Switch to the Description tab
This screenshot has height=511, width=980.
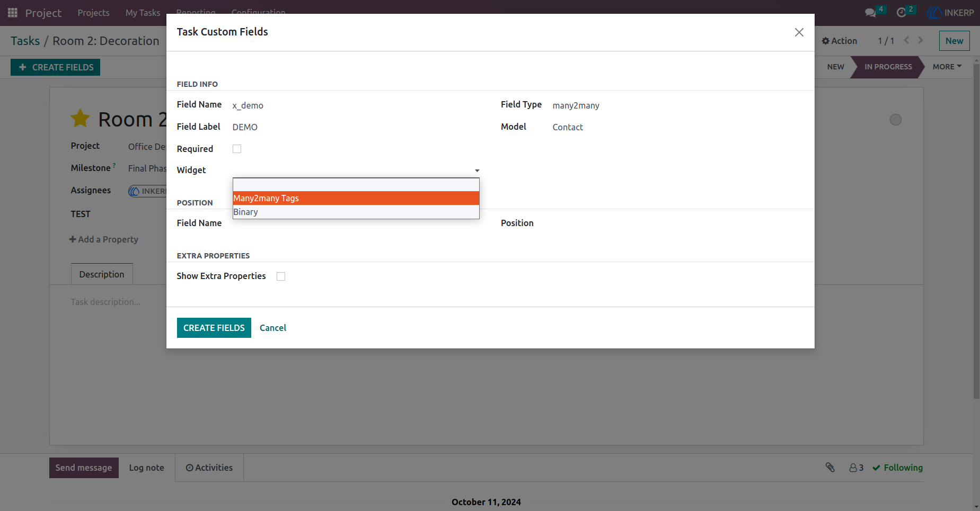coord(102,274)
